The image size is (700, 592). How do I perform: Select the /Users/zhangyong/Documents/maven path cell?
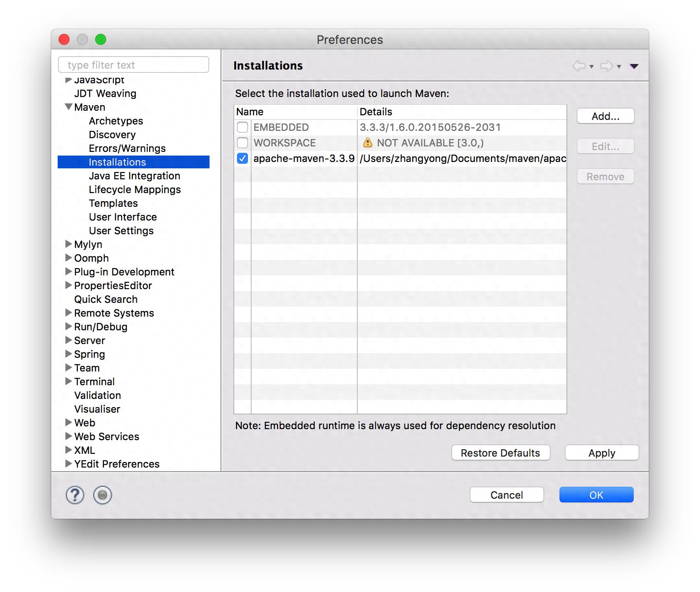pyautogui.click(x=463, y=158)
